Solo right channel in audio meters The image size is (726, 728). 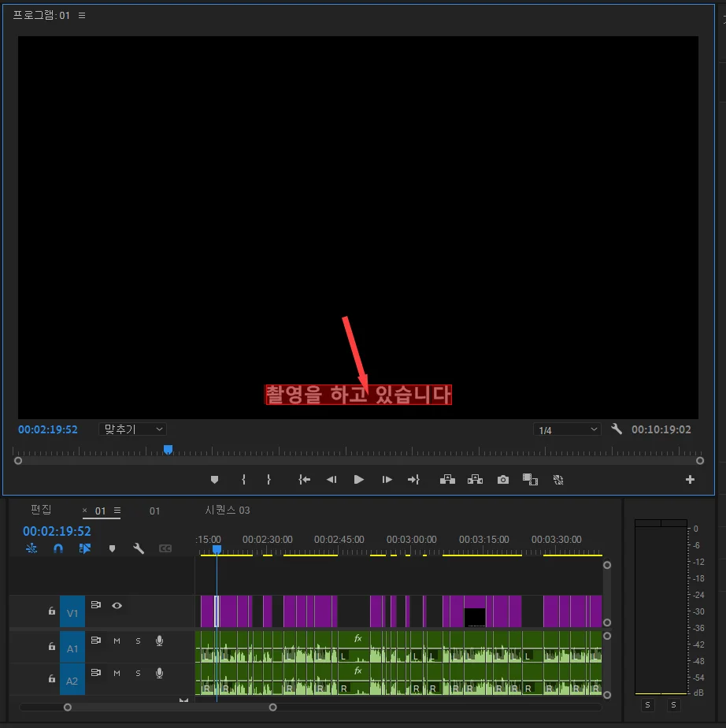click(673, 705)
